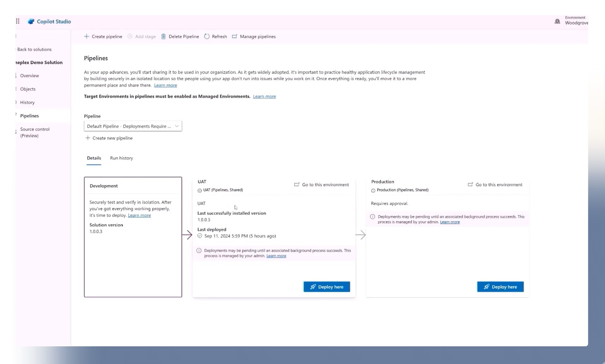Click the Manage pipelines external icon

point(234,36)
